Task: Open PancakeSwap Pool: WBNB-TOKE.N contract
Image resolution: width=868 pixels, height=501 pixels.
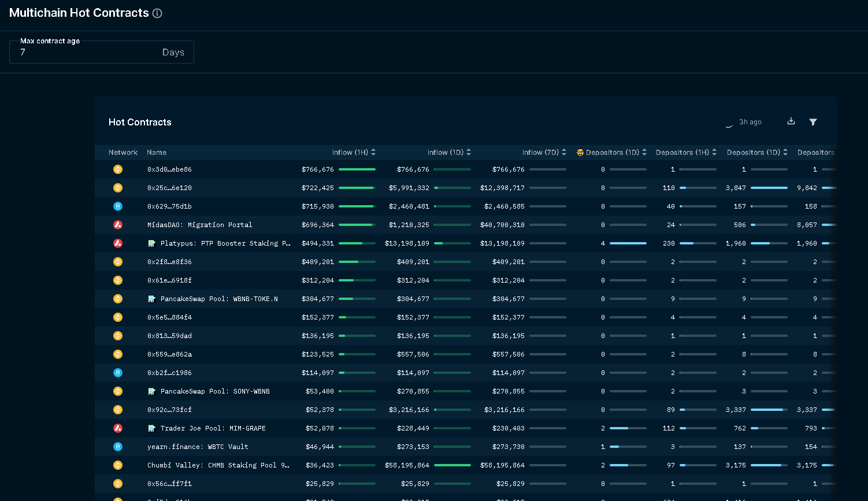Action: tap(219, 299)
